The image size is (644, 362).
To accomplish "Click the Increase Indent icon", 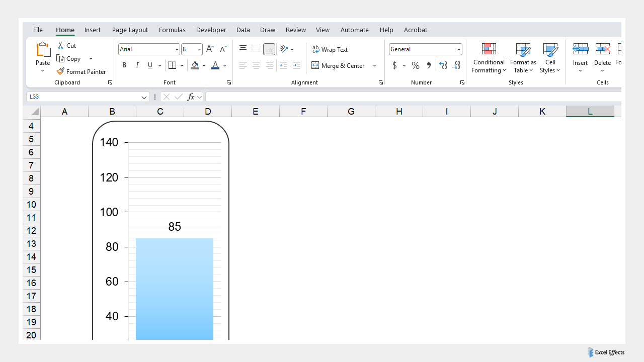I will pos(297,65).
